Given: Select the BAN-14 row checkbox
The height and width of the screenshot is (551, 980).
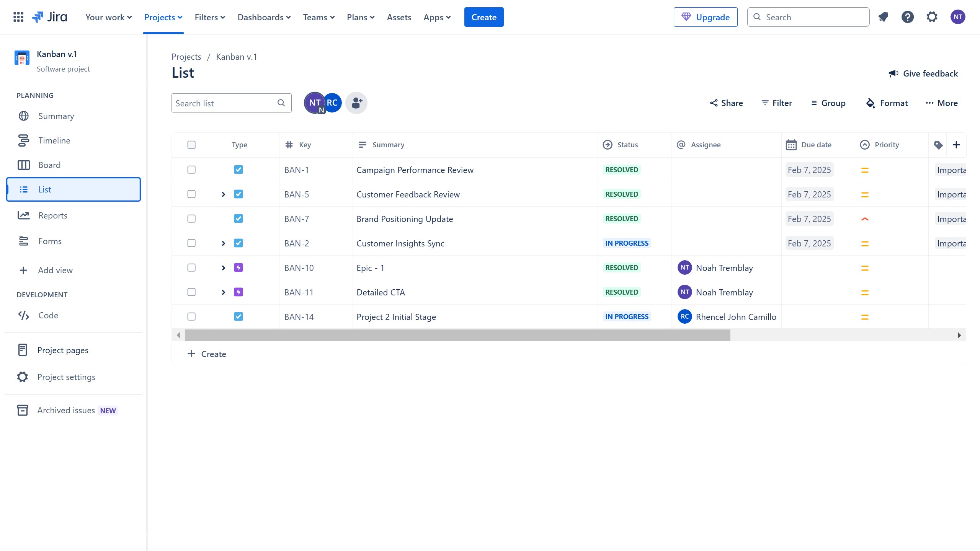Looking at the screenshot, I should pos(191,316).
